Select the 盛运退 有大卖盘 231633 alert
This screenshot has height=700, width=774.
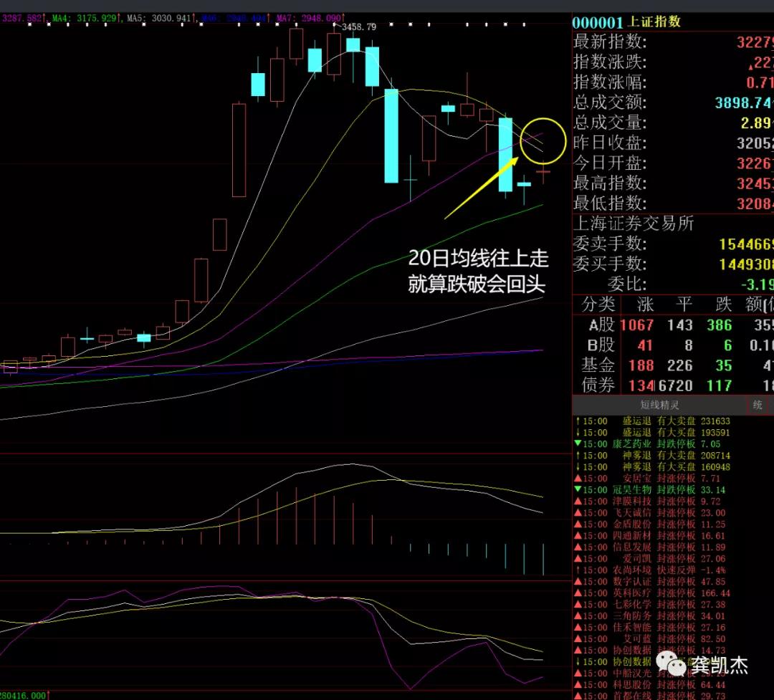tap(674, 421)
